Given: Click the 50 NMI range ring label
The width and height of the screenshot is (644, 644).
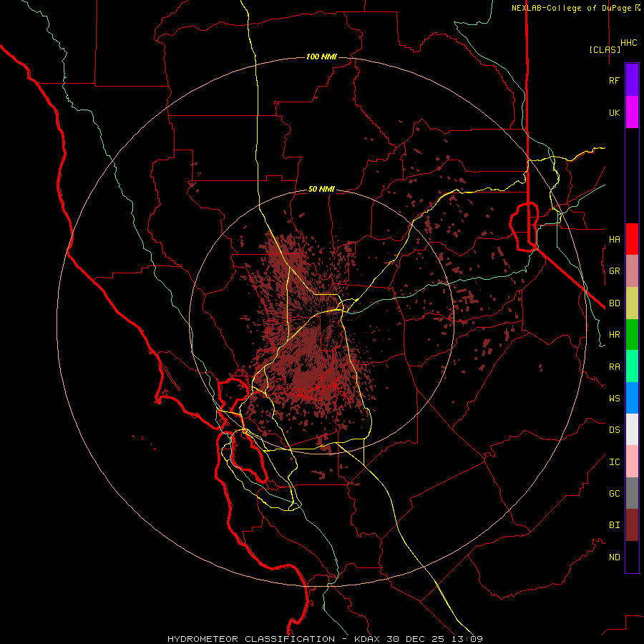Looking at the screenshot, I should pos(321,189).
